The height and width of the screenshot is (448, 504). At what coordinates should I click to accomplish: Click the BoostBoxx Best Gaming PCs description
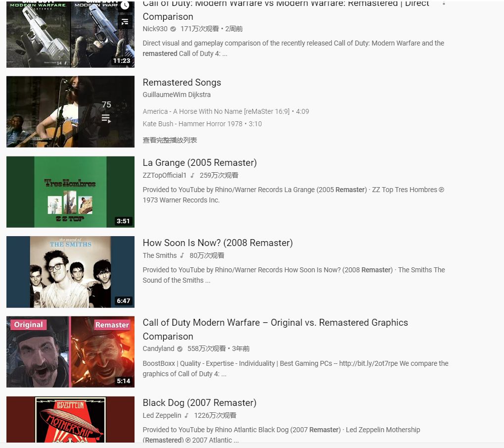click(295, 369)
